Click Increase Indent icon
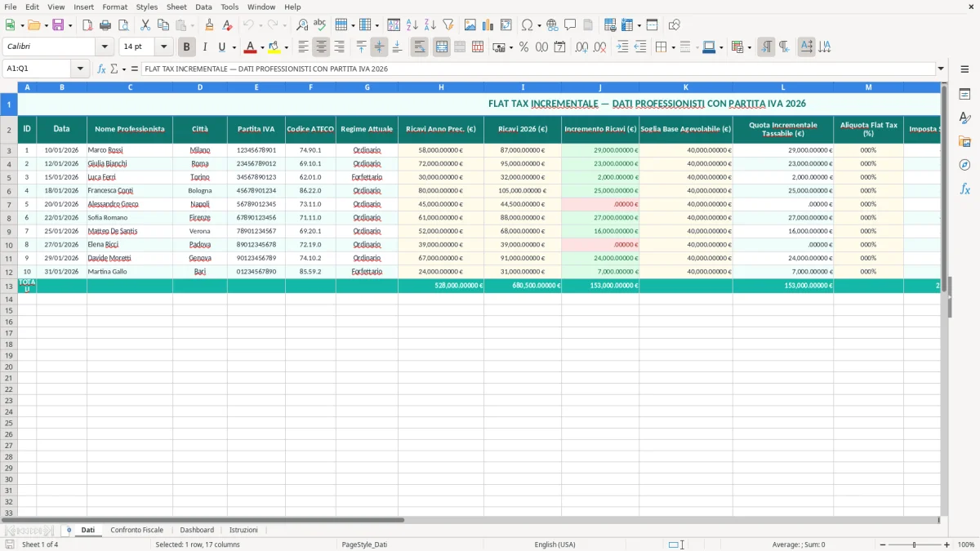The image size is (980, 551). pos(622,47)
